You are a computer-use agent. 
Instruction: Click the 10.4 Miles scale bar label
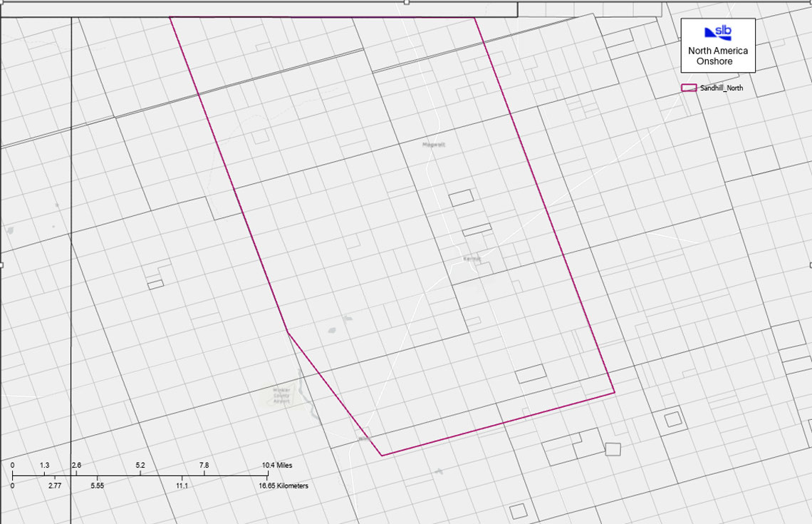(277, 466)
